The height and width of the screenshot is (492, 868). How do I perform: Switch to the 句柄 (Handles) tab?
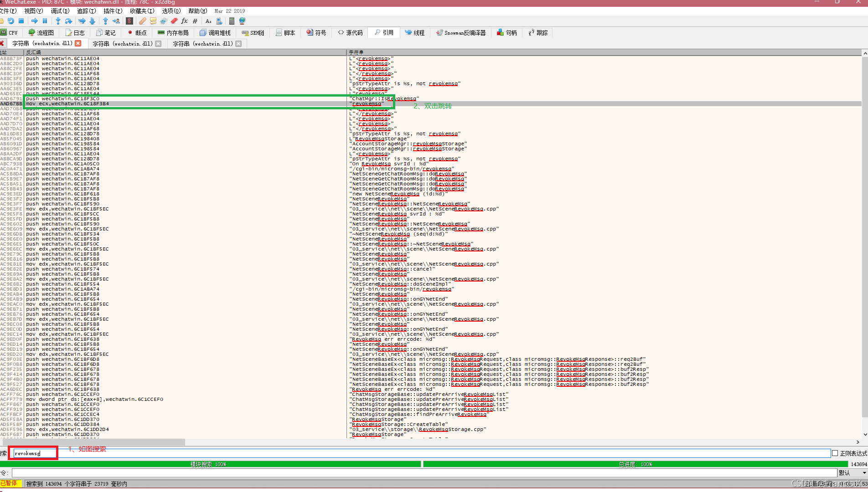[x=507, y=33]
